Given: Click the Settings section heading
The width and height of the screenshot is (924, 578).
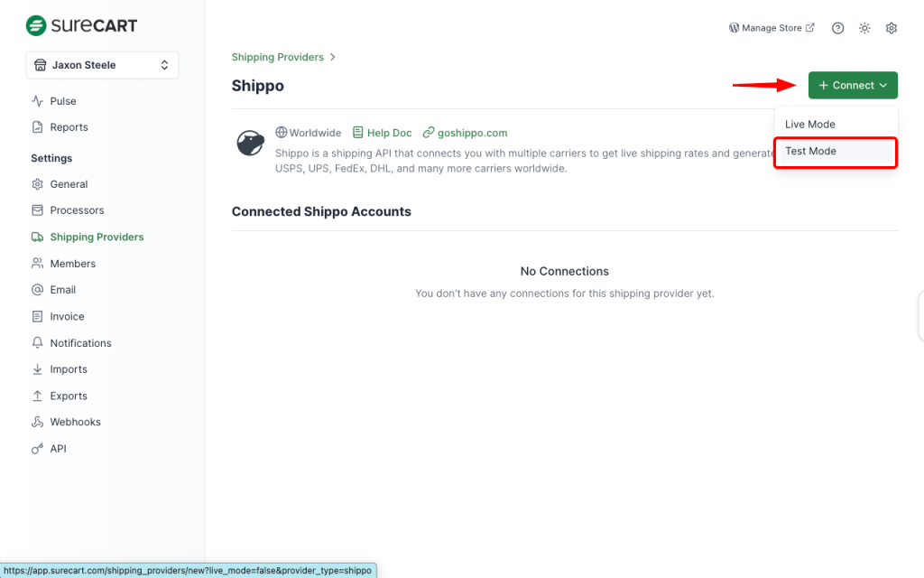Looking at the screenshot, I should [51, 158].
